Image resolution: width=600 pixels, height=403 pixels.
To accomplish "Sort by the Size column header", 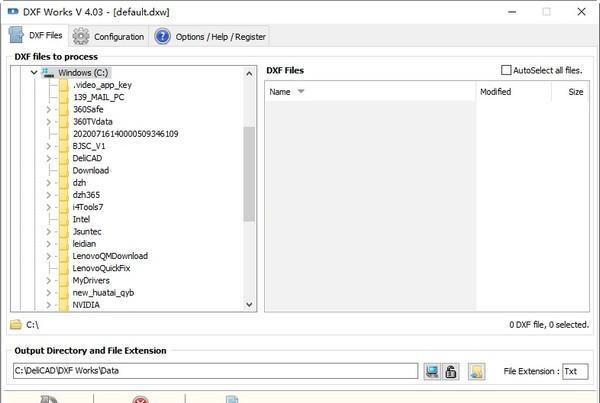I will 571,92.
